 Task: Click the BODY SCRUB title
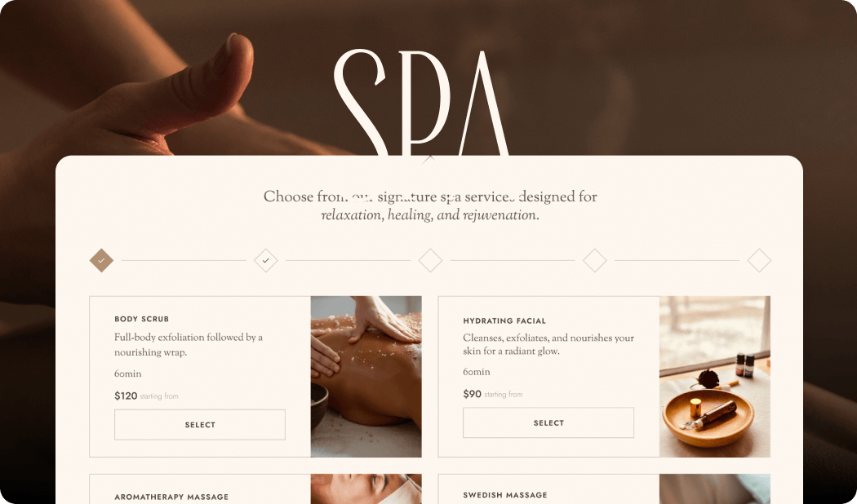[141, 319]
